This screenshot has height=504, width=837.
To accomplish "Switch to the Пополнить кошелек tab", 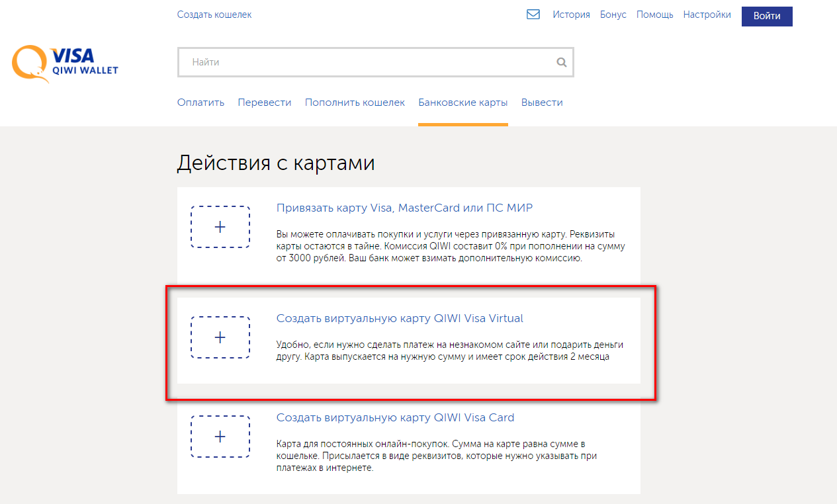I will coord(355,103).
